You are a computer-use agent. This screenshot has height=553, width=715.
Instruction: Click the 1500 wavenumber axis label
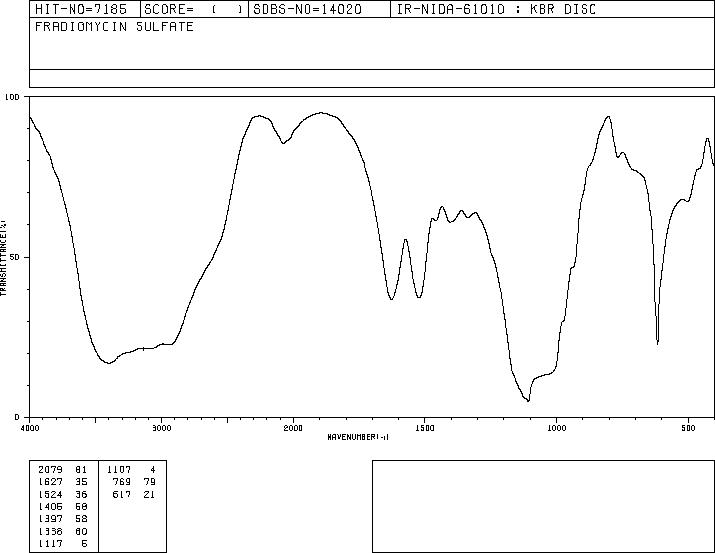point(425,428)
